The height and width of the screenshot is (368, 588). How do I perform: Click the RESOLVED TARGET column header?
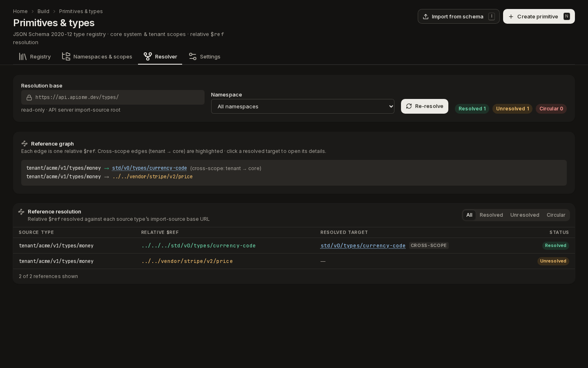point(344,232)
